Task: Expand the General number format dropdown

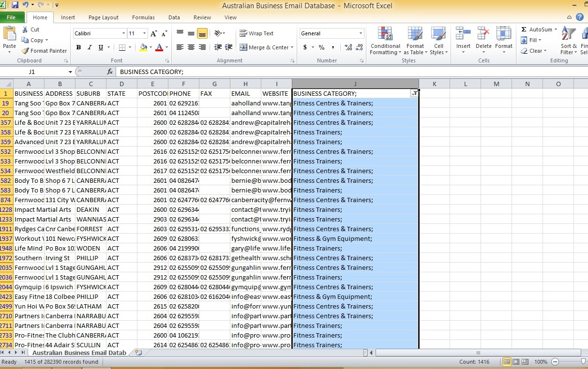Action: pyautogui.click(x=361, y=33)
